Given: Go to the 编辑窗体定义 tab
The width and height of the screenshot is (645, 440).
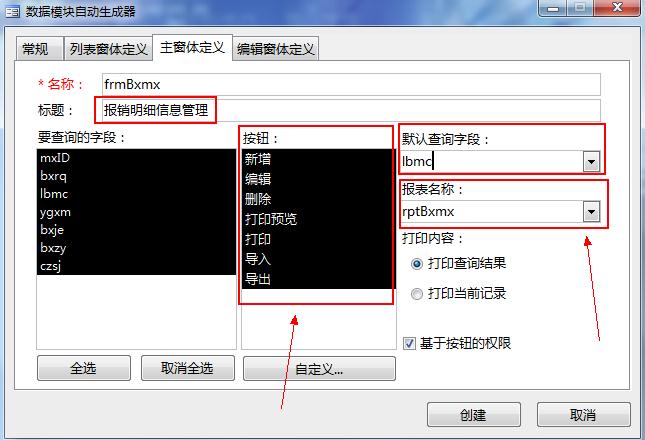Looking at the screenshot, I should 275,49.
